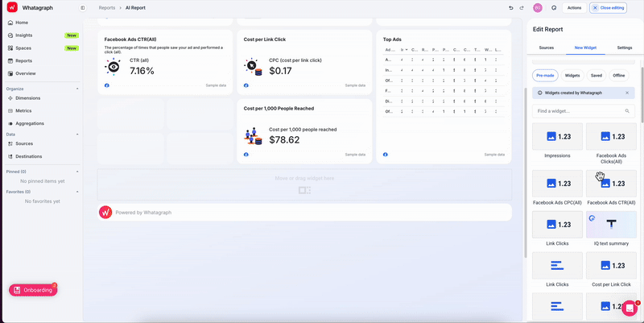Open Insights from the sidebar
Viewport: 644px width, 323px height.
click(x=24, y=35)
